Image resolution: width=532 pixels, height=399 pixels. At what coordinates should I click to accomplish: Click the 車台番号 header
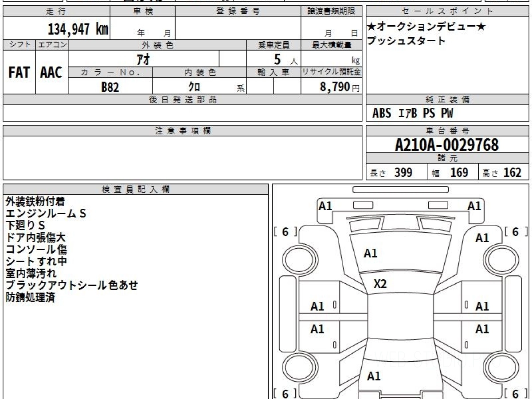tap(448, 131)
